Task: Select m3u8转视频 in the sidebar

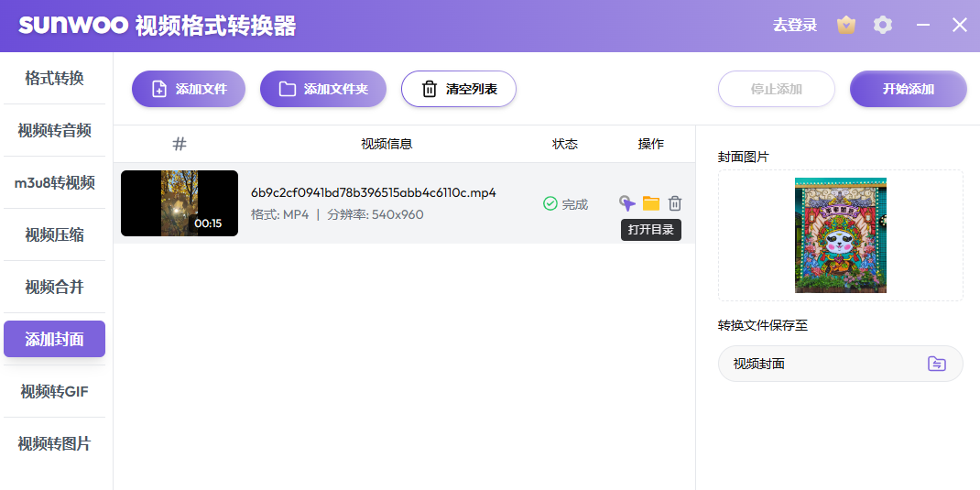Action: click(x=54, y=182)
